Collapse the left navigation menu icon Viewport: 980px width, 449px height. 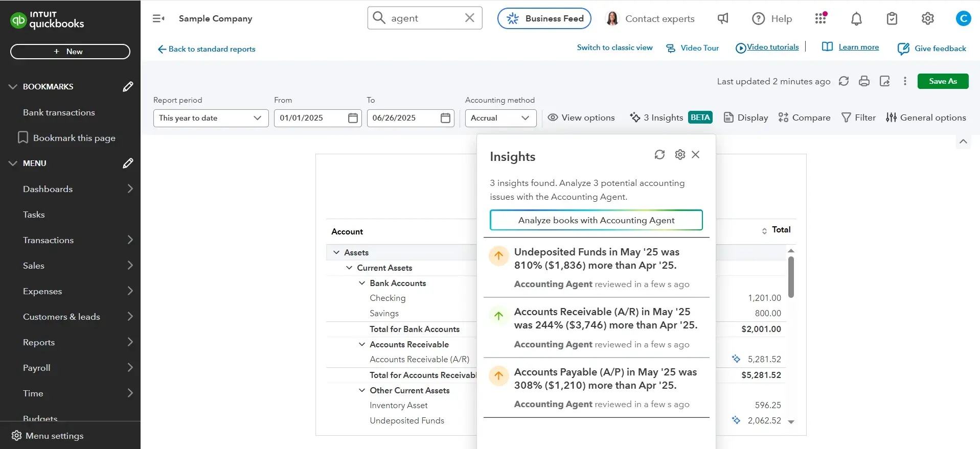158,18
